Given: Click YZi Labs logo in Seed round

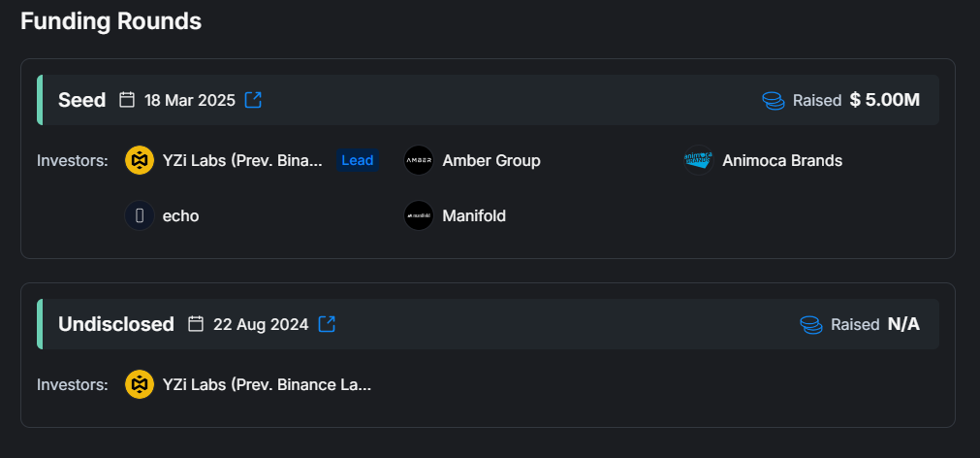Looking at the screenshot, I should tap(140, 160).
